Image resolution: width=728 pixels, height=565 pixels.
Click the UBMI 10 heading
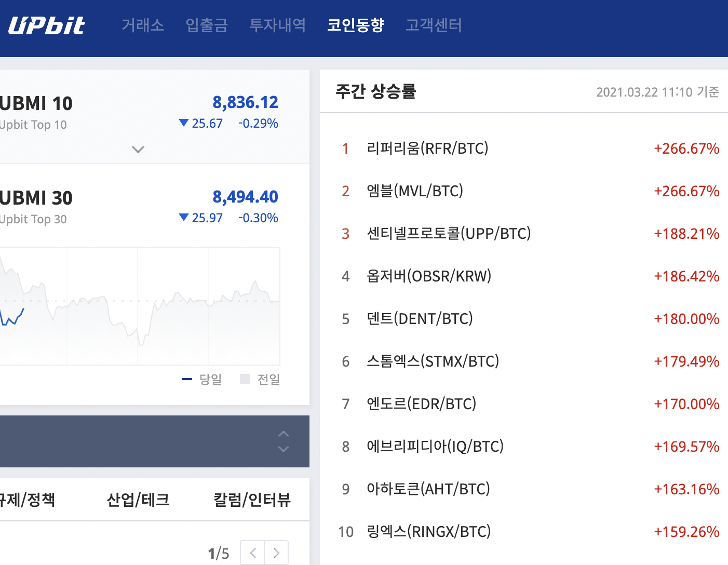point(36,103)
